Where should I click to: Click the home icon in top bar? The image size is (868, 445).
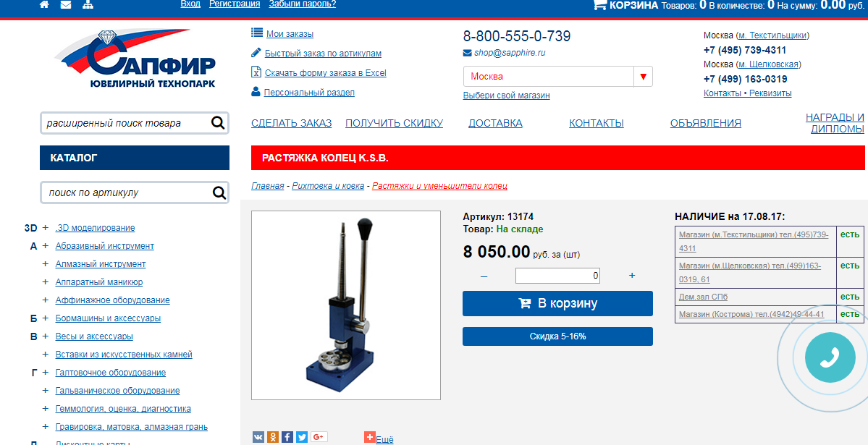click(44, 4)
